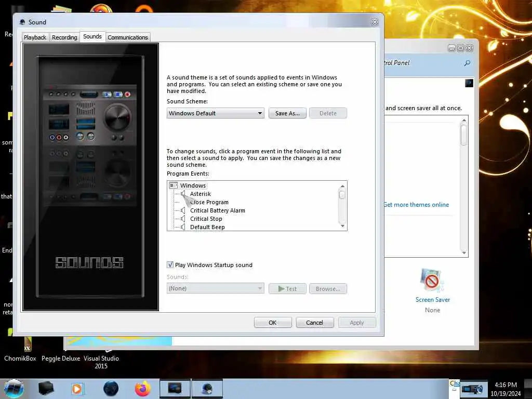Click the Control Panel themes scrollbar thumb

click(x=464, y=135)
